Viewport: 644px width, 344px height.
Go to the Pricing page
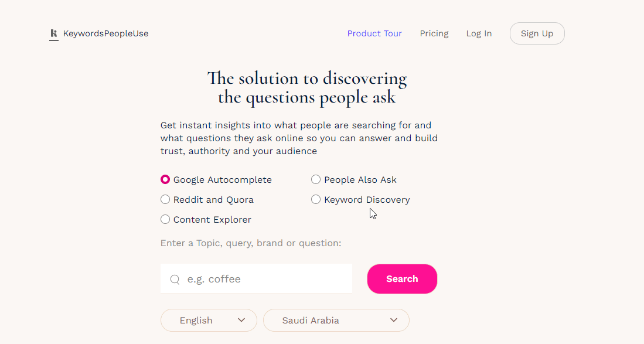tap(434, 33)
